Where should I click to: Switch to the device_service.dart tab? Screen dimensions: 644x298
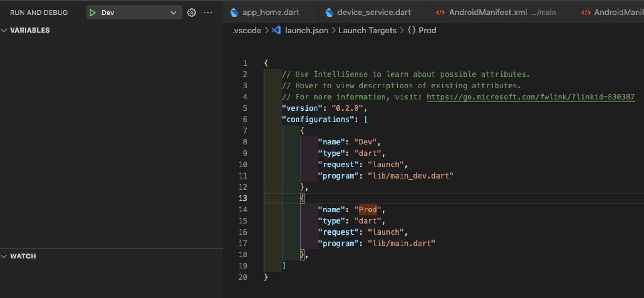[374, 12]
